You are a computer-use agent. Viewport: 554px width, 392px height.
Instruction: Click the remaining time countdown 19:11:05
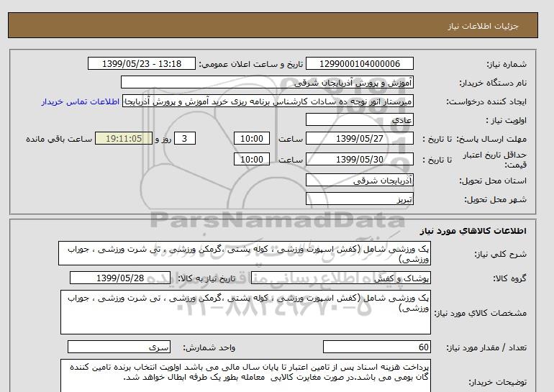pyautogui.click(x=124, y=138)
